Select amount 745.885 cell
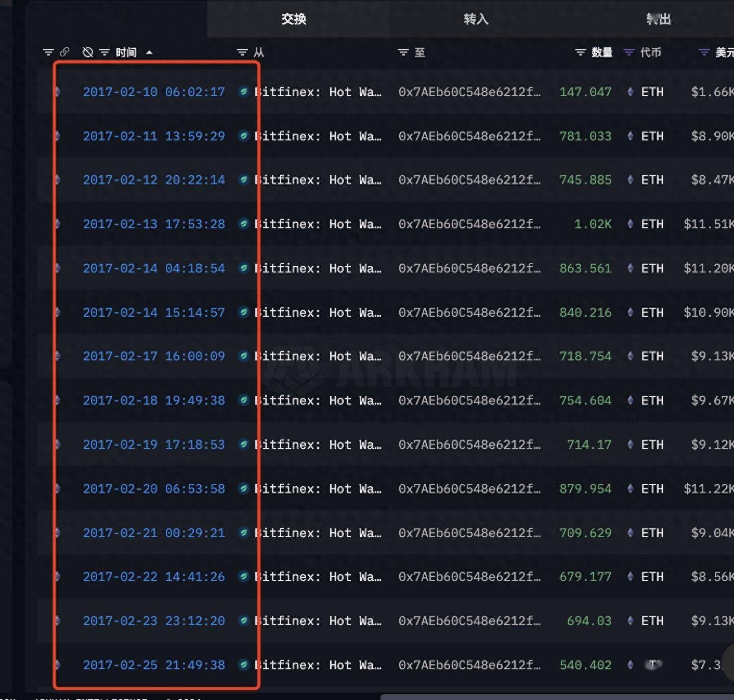This screenshot has height=700, width=734. pyautogui.click(x=585, y=180)
